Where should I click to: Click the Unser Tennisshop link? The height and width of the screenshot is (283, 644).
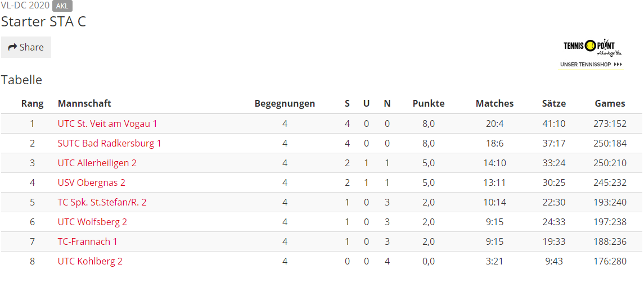click(591, 65)
